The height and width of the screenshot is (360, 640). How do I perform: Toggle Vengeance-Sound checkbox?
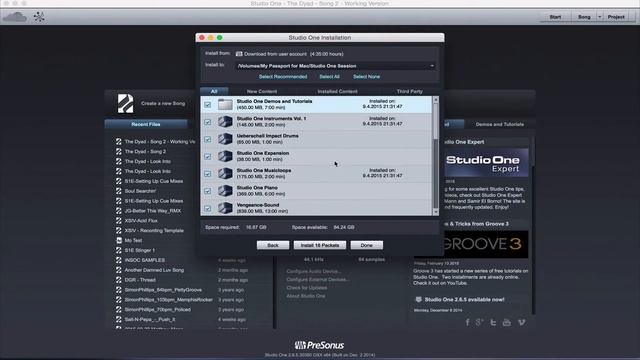[208, 209]
